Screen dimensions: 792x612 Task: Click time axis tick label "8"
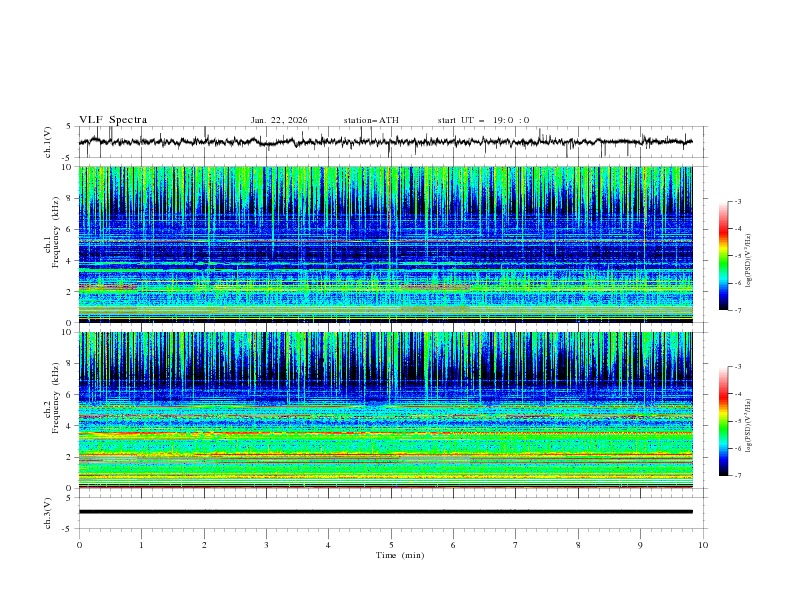(578, 545)
